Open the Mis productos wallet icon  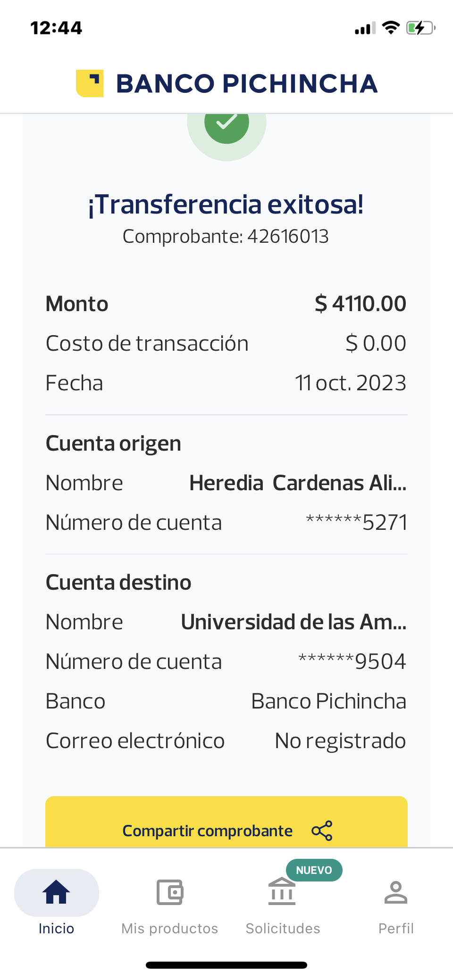(x=169, y=892)
